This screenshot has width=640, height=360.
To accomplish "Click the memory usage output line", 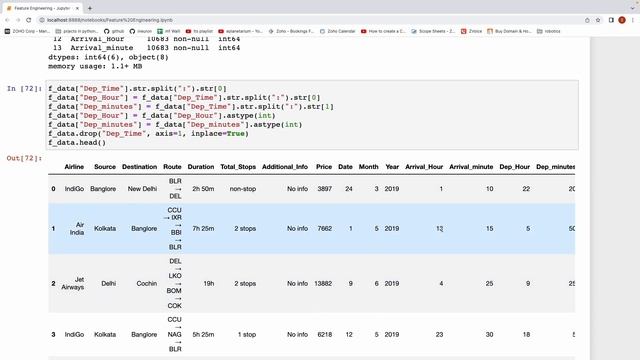I will [x=95, y=66].
